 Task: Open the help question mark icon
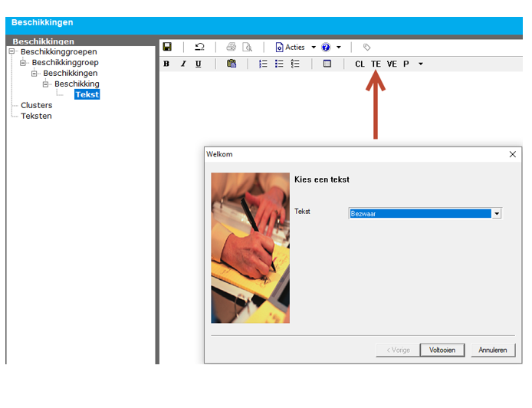(x=326, y=47)
